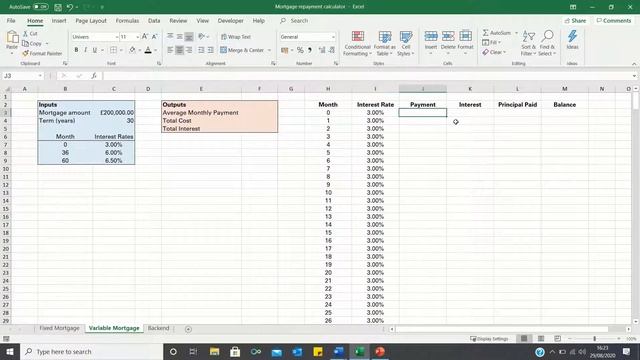
Task: Add a new sheet with plus button
Action: pyautogui.click(x=188, y=329)
